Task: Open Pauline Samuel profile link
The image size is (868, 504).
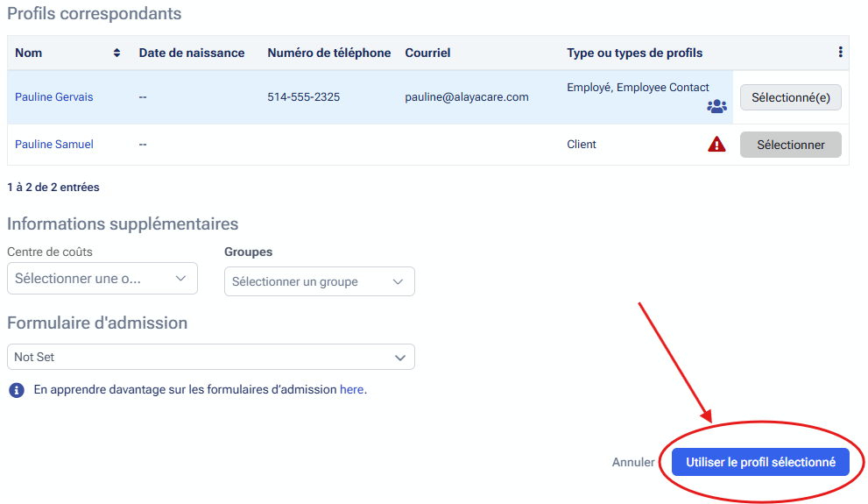Action: [53, 144]
